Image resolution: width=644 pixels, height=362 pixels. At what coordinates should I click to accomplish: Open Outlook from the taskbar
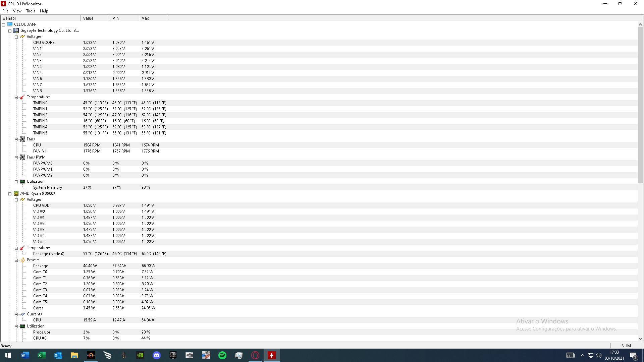pos(58,355)
